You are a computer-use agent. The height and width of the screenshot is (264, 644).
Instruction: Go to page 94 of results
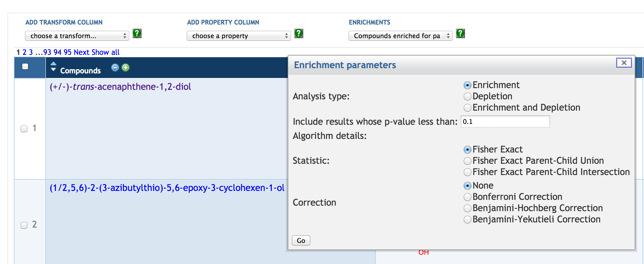(57, 52)
